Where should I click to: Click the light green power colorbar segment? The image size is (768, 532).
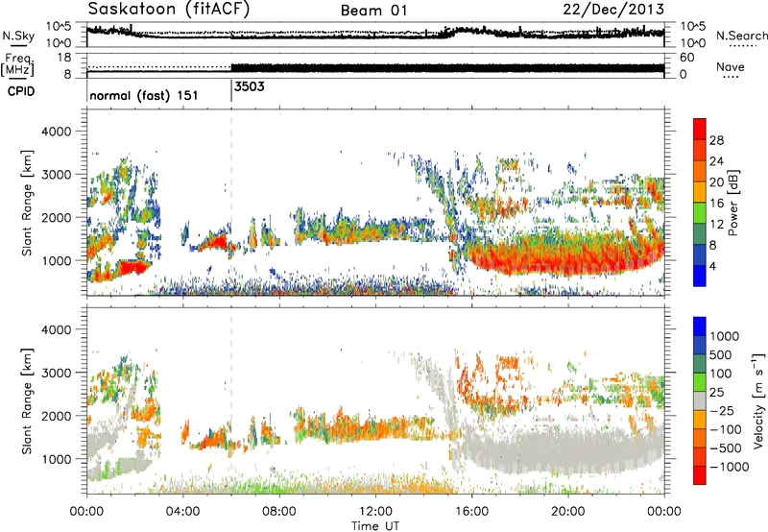pyautogui.click(x=700, y=213)
